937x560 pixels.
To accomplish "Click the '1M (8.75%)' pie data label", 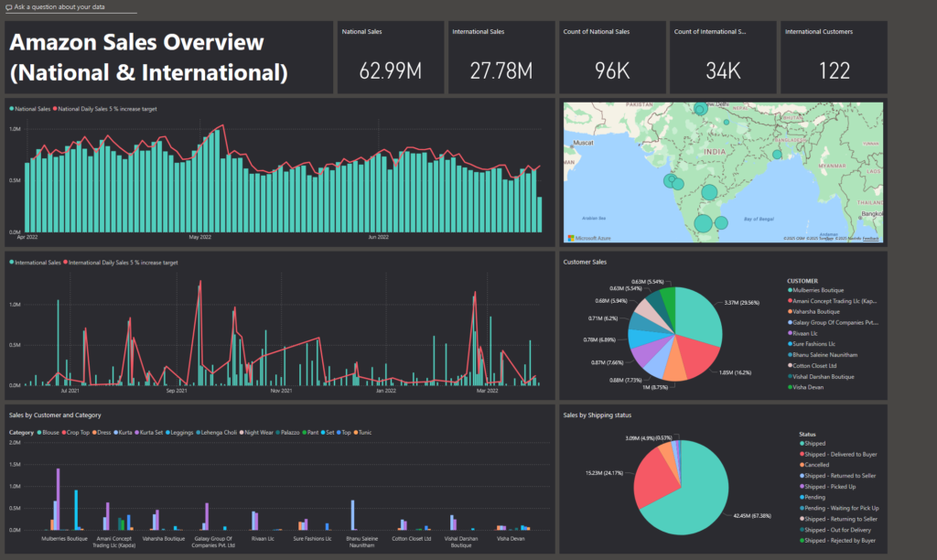I will tap(655, 387).
